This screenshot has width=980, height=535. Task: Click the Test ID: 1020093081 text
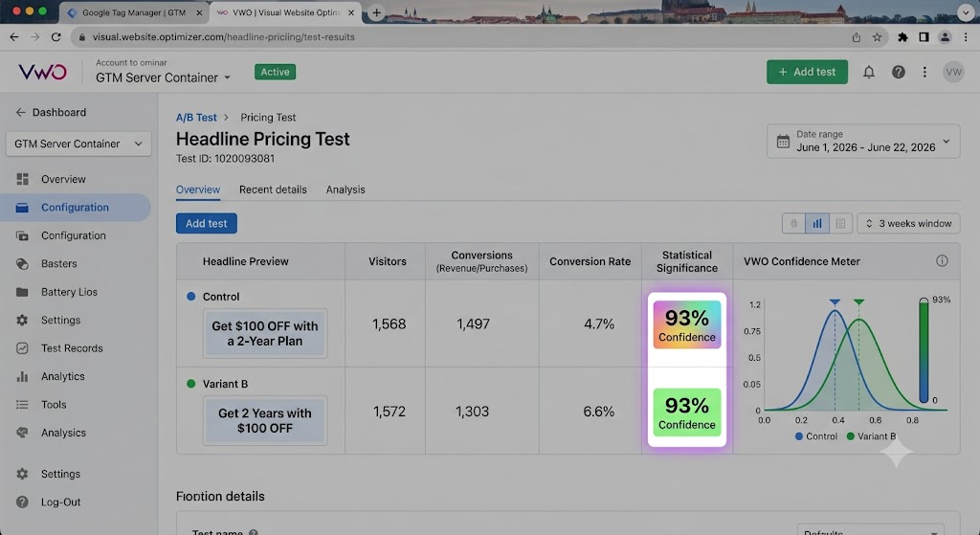[225, 159]
